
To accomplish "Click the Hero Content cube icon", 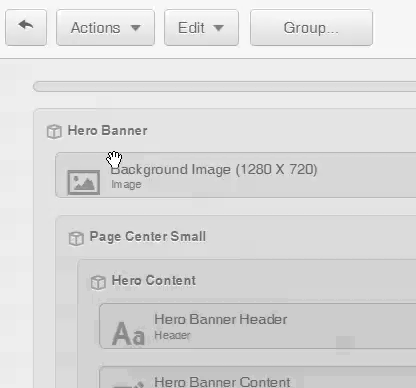I will tap(98, 282).
